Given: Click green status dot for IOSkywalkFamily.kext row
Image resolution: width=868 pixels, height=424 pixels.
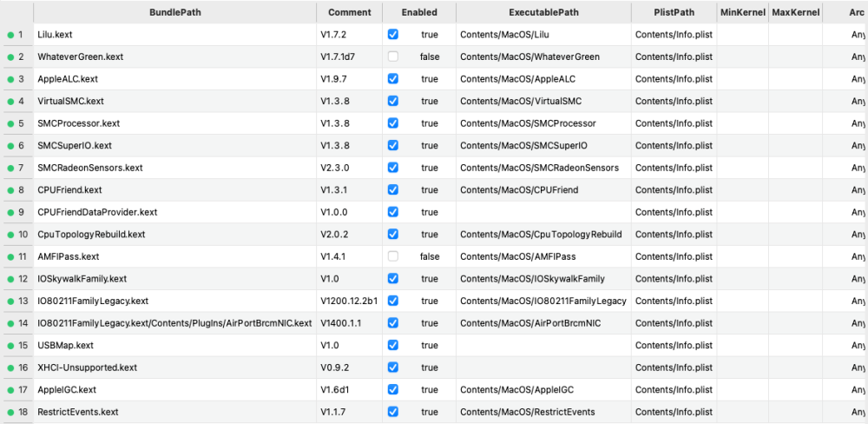Looking at the screenshot, I should 10,279.
